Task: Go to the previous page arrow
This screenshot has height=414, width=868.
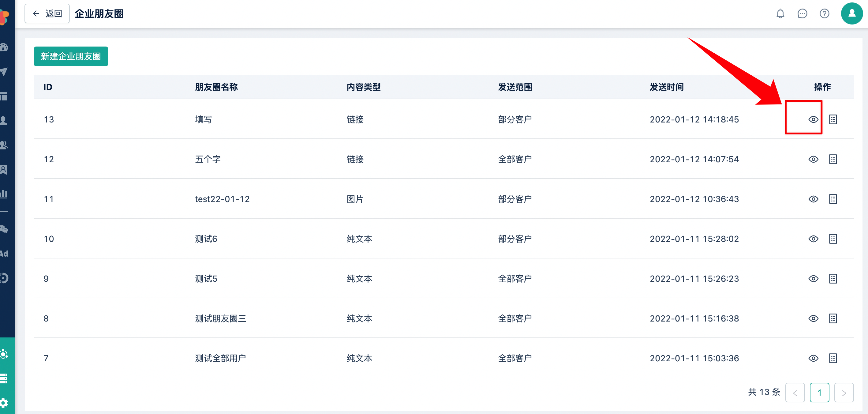Action: pos(795,393)
